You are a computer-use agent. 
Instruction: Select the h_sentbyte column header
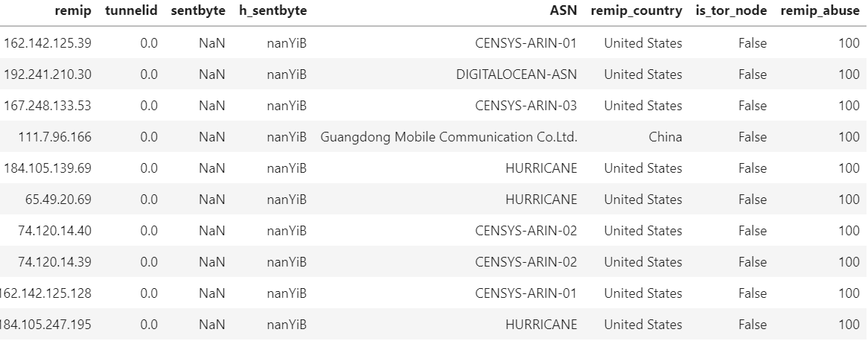pos(272,13)
